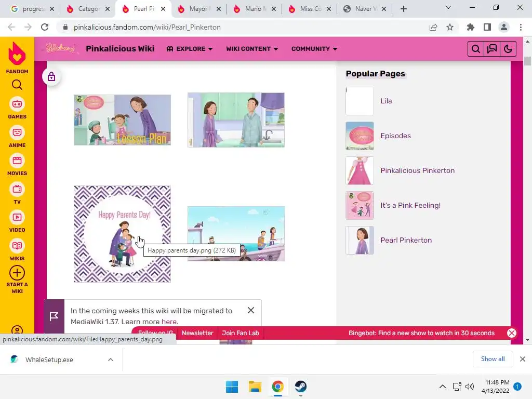Open Pinkalicious Pinkerton page link

(x=417, y=170)
